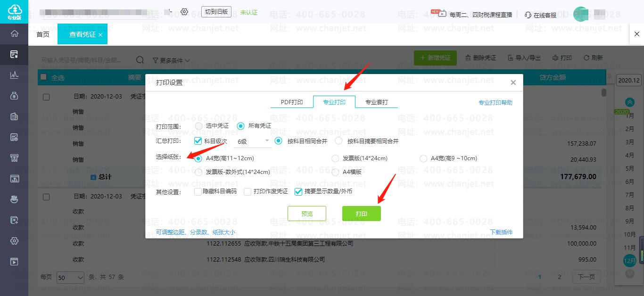The image size is (644, 296).
Task: Select the 所有凭证 radio option
Action: [240, 126]
